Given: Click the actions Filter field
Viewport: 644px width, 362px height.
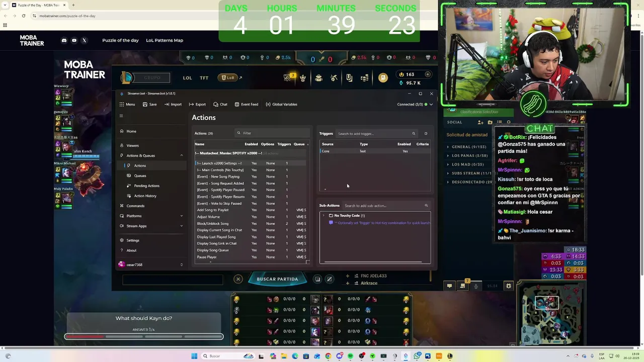Looking at the screenshot, I should click(x=272, y=133).
